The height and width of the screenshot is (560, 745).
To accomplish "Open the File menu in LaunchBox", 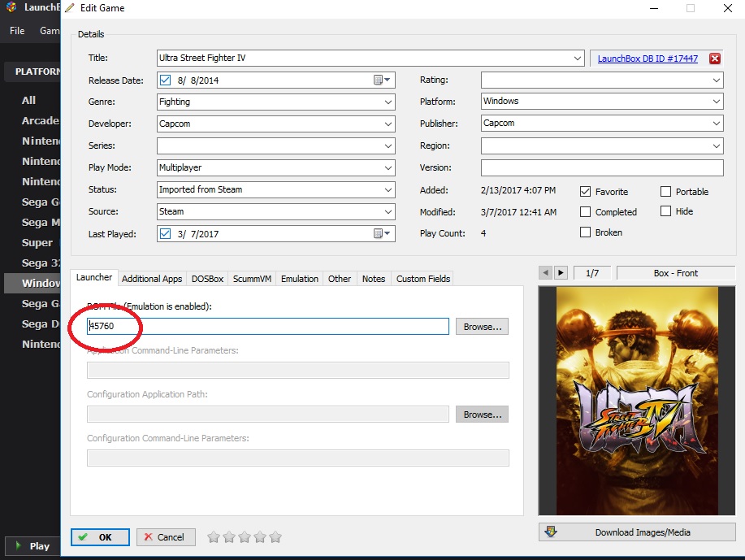I will [x=17, y=30].
